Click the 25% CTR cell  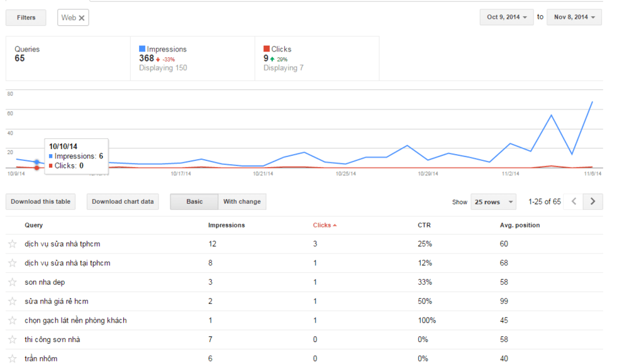point(425,244)
